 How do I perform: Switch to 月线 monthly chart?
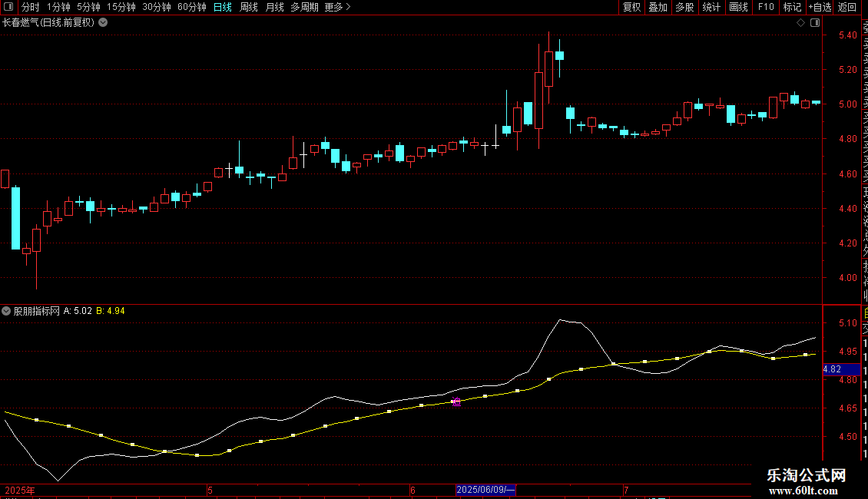tap(274, 7)
